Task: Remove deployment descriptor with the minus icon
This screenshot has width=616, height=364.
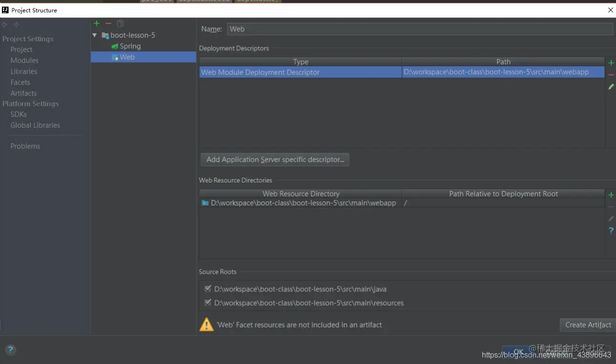Action: tap(611, 75)
